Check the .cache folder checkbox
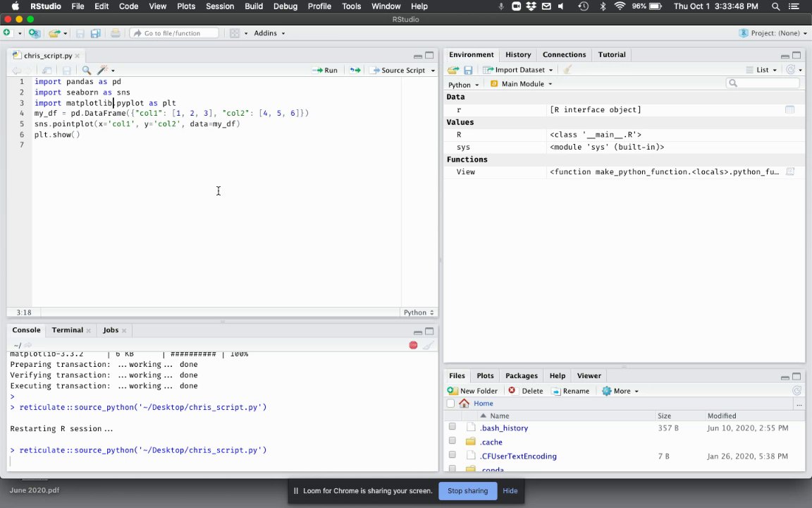This screenshot has width=812, height=508. click(452, 440)
